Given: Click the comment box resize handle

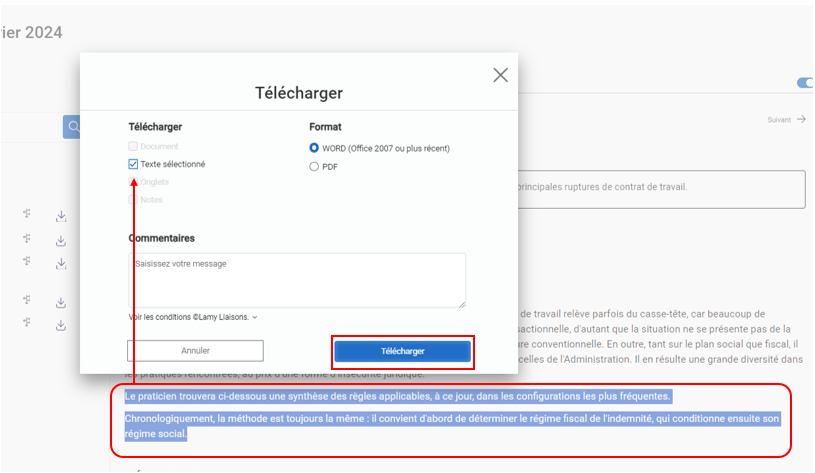Looking at the screenshot, I should [461, 304].
